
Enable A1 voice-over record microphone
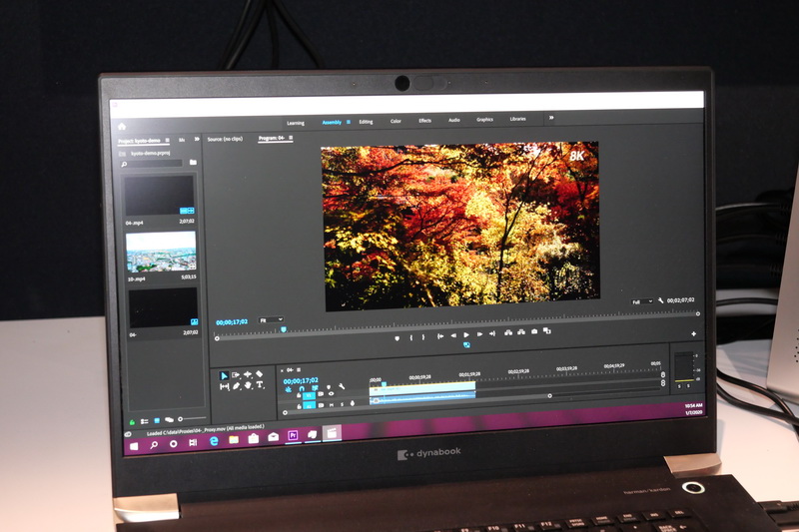[353, 403]
